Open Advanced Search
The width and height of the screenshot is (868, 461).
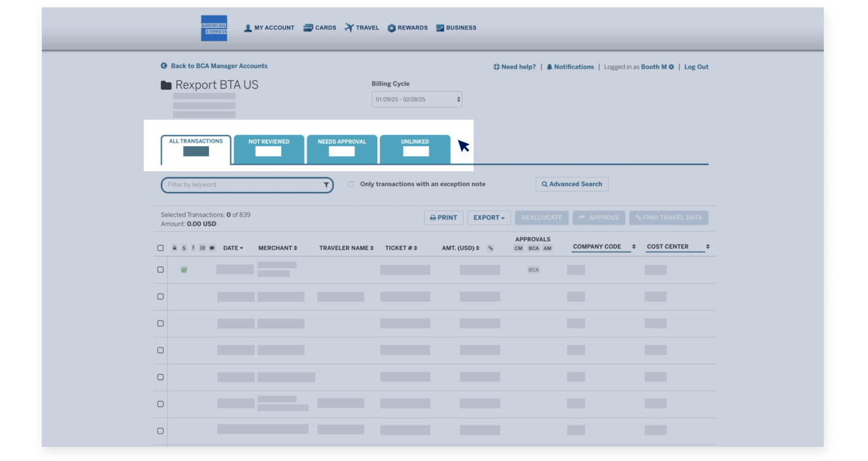pos(571,184)
